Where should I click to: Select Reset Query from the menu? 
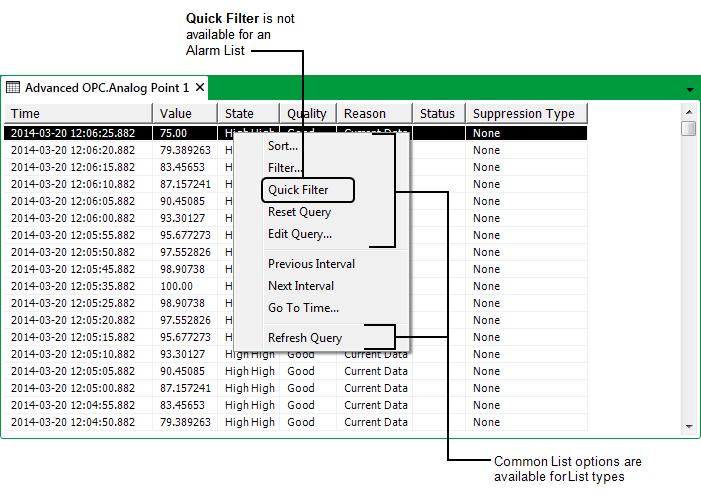coord(299,212)
